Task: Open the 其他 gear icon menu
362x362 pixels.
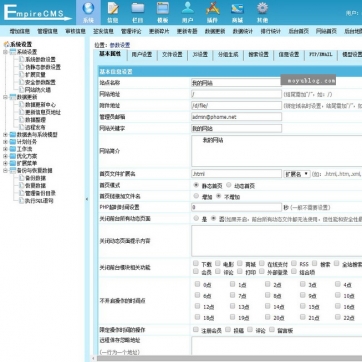Action: (262, 12)
